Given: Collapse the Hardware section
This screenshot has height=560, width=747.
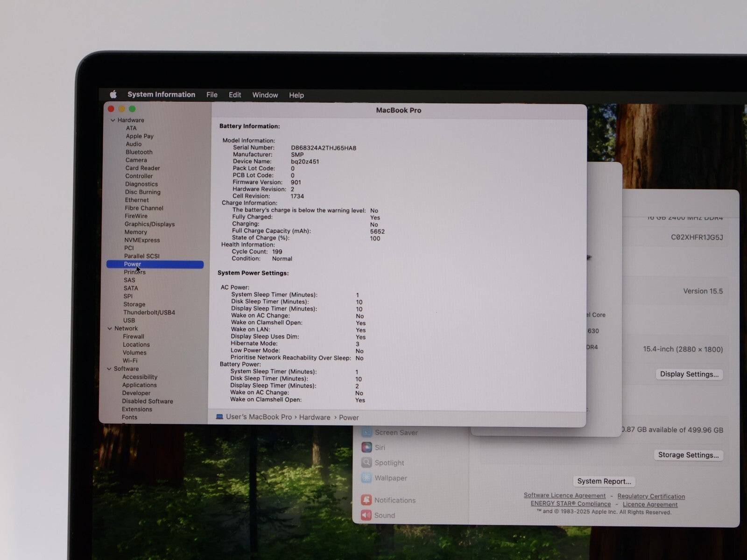Looking at the screenshot, I should pyautogui.click(x=113, y=120).
